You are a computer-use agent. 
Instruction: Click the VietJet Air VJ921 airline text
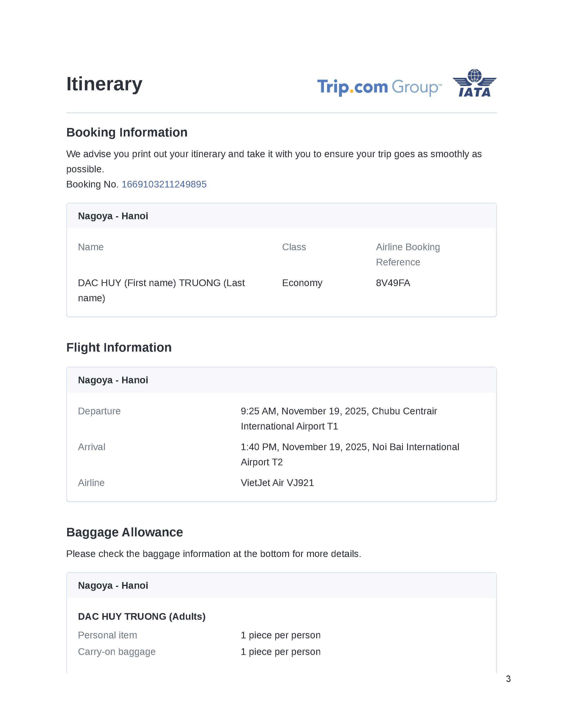point(277,483)
